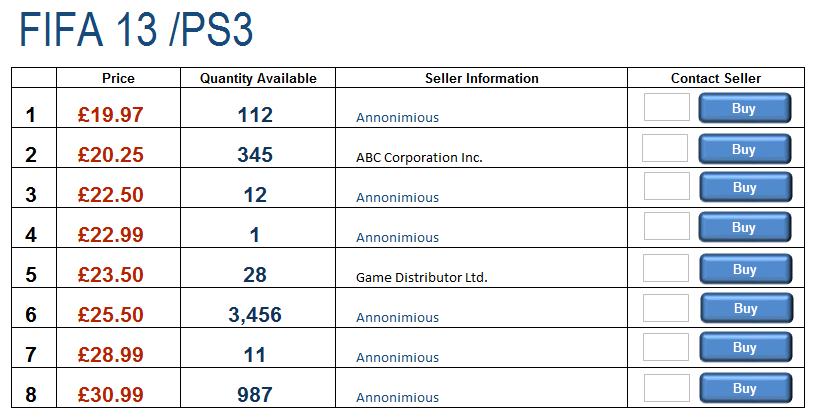Click Buy button for £22.99 offer

(x=744, y=227)
